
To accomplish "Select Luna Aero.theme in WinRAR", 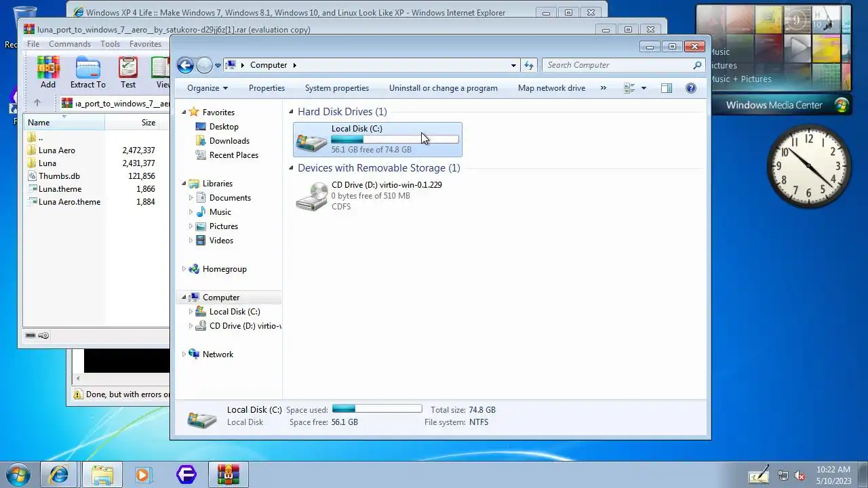I will [x=69, y=202].
